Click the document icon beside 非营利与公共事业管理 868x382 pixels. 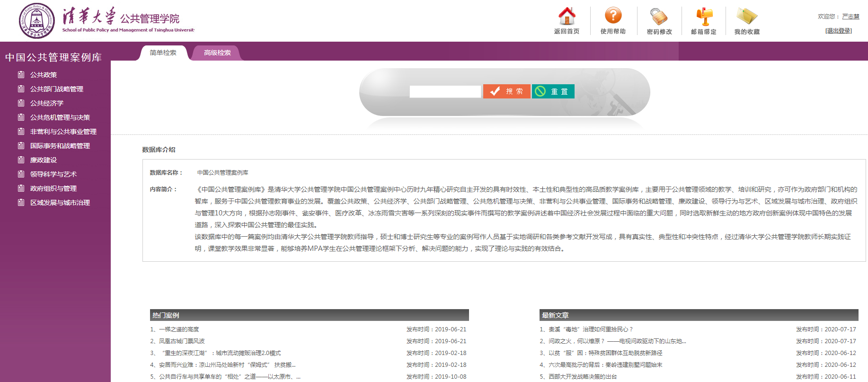(21, 131)
